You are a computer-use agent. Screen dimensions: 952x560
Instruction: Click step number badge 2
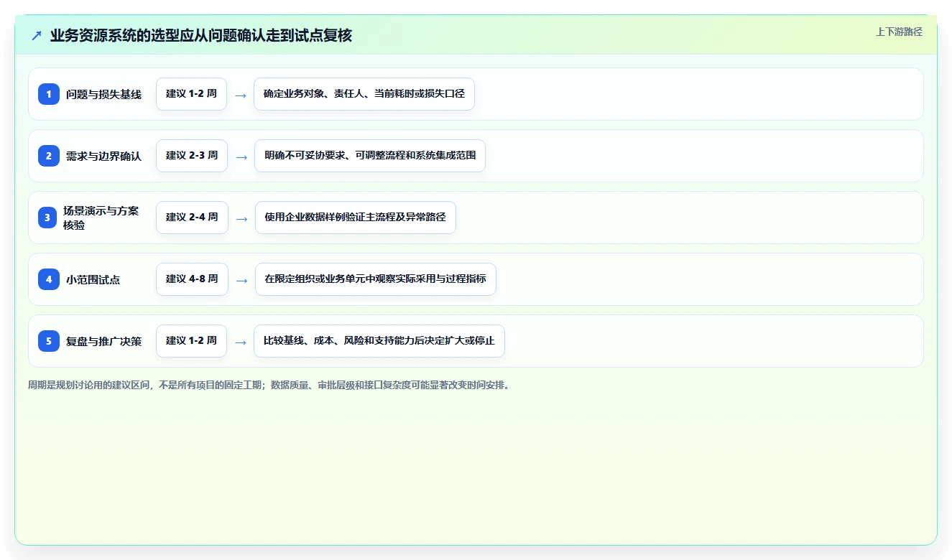click(49, 156)
